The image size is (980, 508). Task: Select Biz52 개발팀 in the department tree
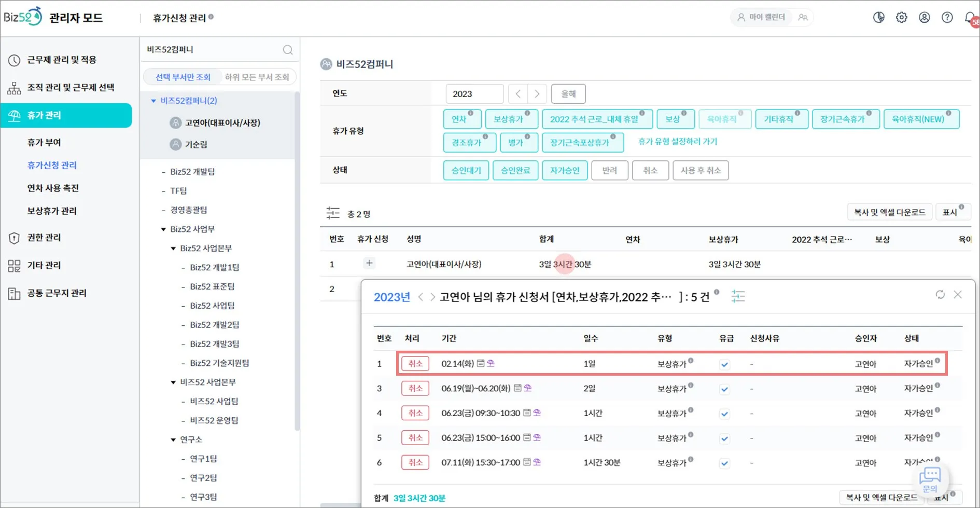coord(192,172)
